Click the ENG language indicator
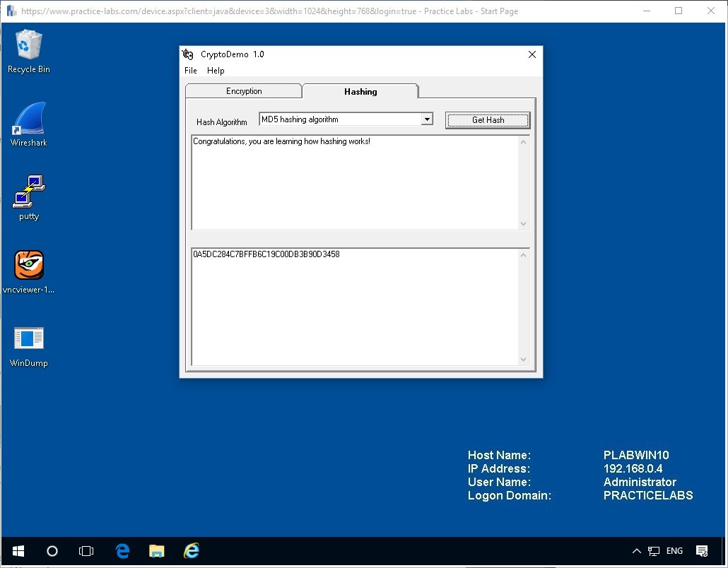 coord(674,551)
